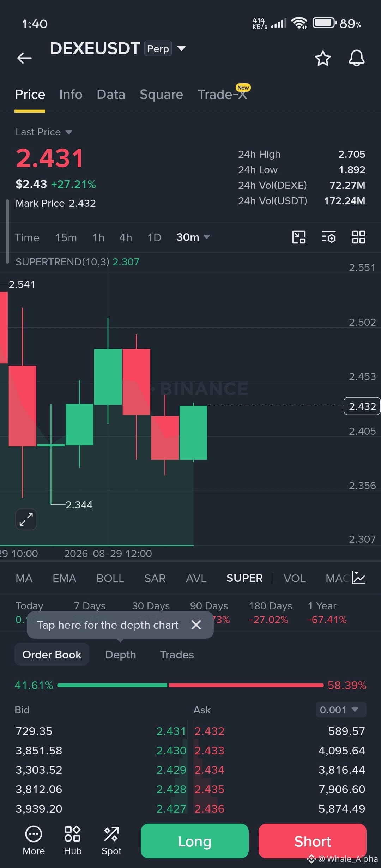The height and width of the screenshot is (868, 381).
Task: Select the ask price 2.432
Action: 210,731
